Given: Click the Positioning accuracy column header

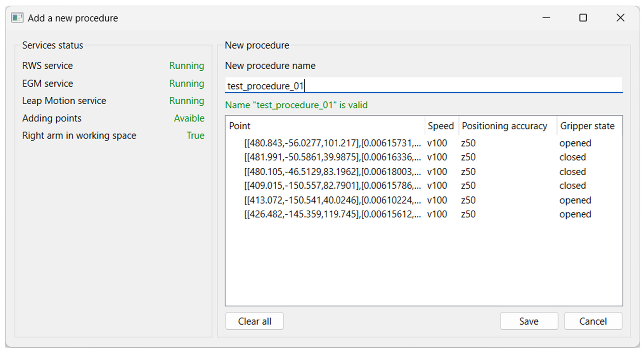Looking at the screenshot, I should pyautogui.click(x=504, y=126).
